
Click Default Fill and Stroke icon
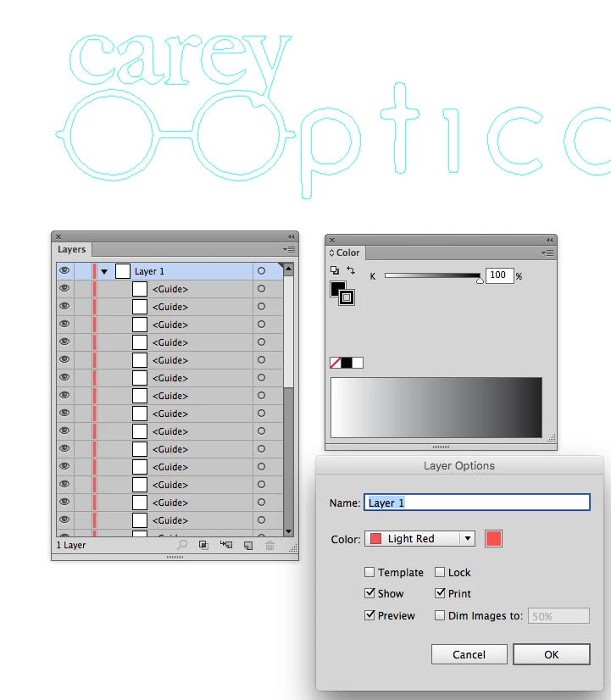click(x=334, y=270)
